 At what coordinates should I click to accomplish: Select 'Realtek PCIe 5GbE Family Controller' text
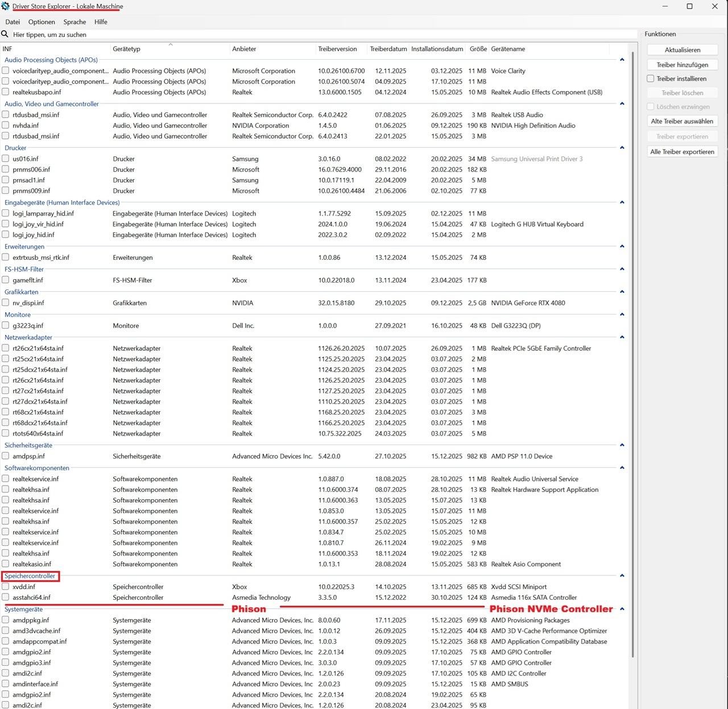pos(541,349)
